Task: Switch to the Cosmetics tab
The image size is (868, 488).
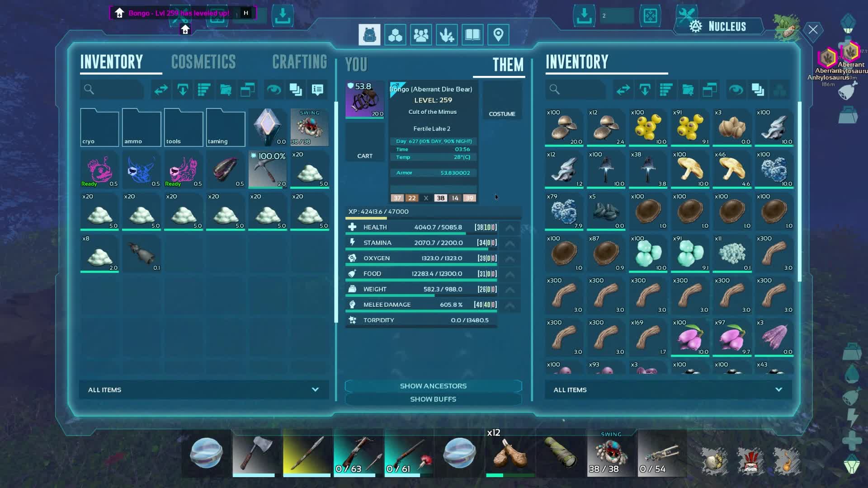Action: (x=203, y=62)
